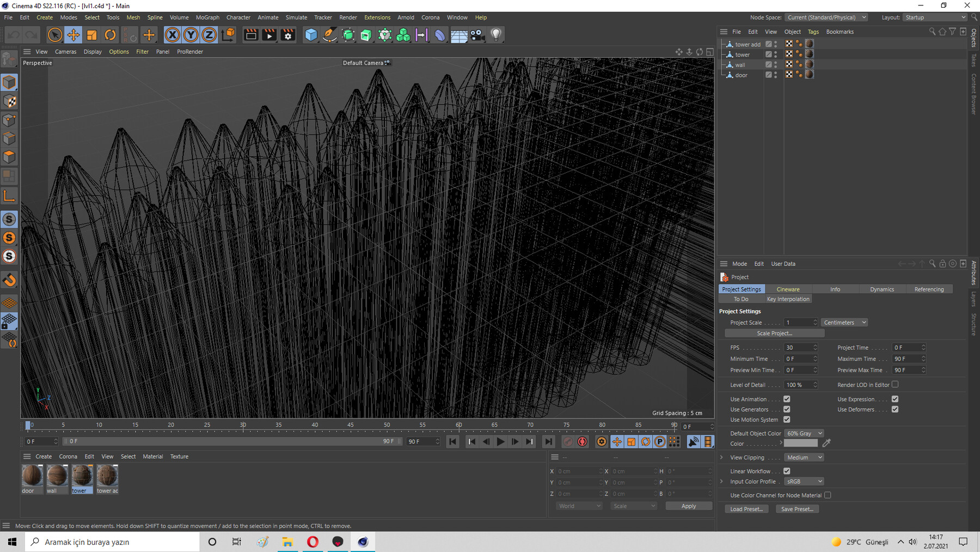
Task: Open the Default Object Color dropdown
Action: click(804, 433)
